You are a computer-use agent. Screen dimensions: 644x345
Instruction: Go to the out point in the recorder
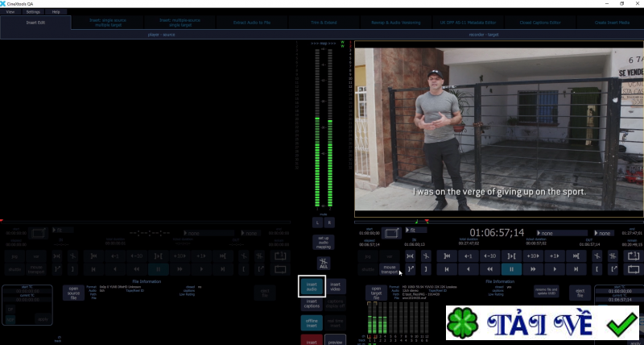pos(576,256)
